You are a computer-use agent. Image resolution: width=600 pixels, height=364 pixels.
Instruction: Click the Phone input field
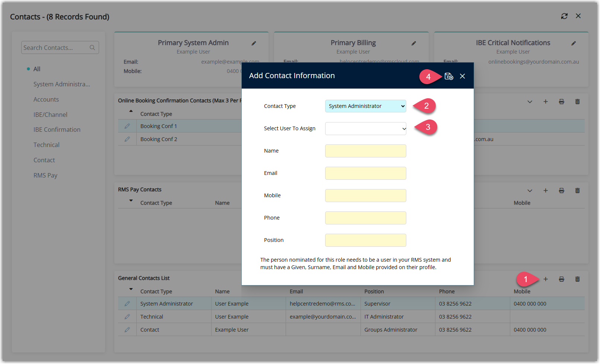tap(366, 218)
